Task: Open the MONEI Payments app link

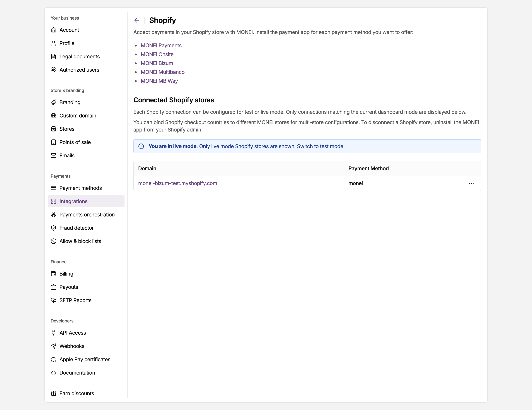Action: pos(161,46)
